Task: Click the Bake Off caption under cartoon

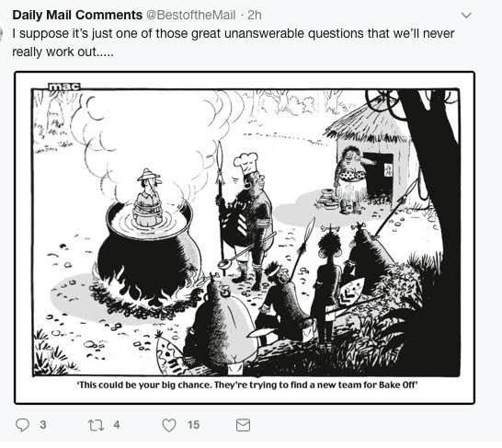Action: (247, 385)
